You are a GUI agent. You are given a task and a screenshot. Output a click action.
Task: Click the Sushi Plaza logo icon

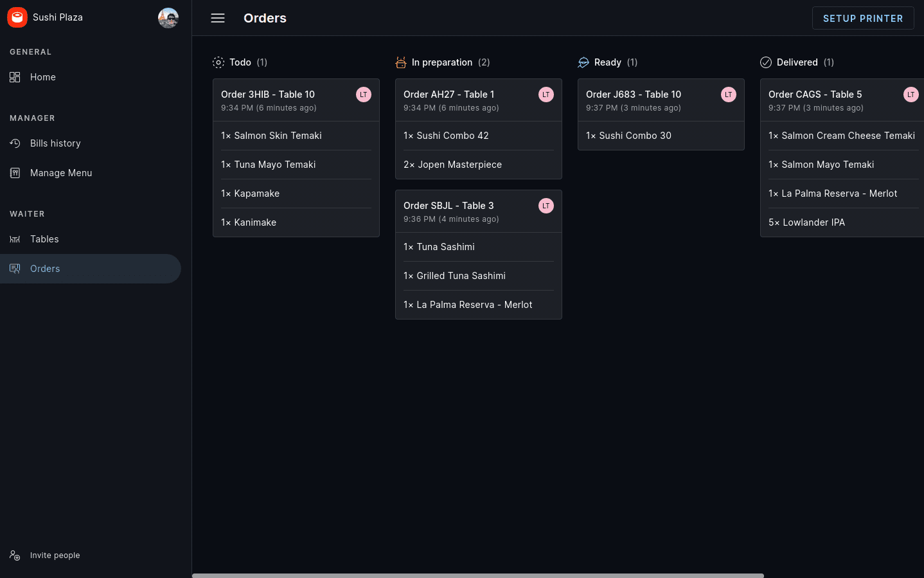click(17, 17)
